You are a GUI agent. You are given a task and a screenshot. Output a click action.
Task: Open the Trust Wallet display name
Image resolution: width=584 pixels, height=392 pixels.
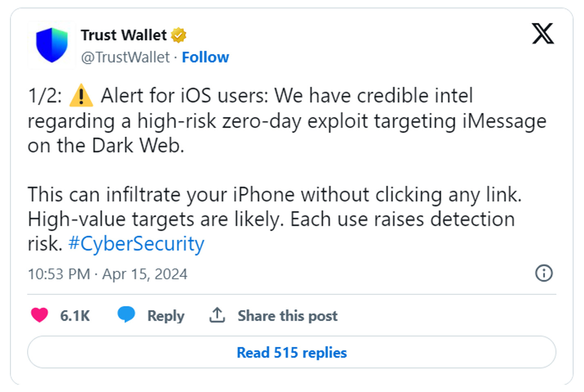point(123,35)
